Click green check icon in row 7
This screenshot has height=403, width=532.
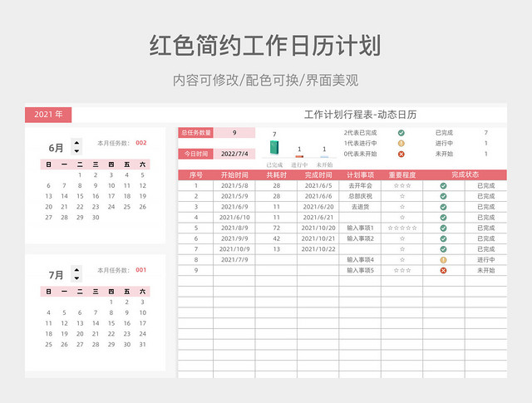click(443, 249)
